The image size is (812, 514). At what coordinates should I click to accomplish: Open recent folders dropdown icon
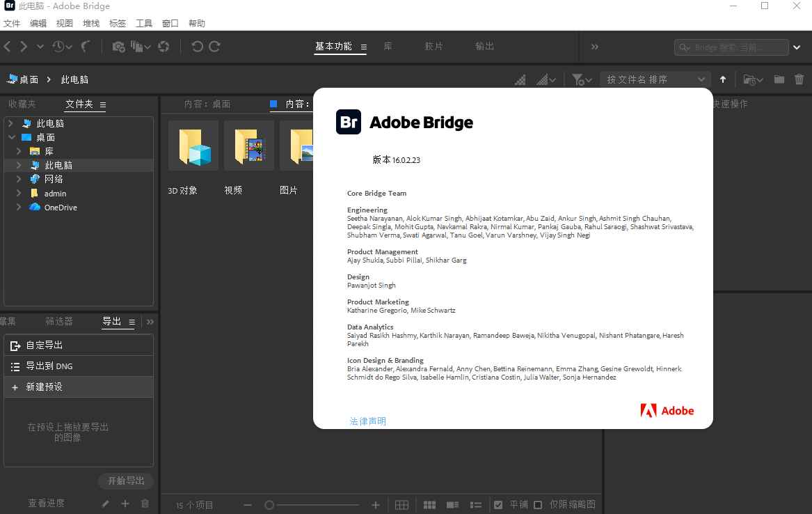pyautogui.click(x=753, y=80)
